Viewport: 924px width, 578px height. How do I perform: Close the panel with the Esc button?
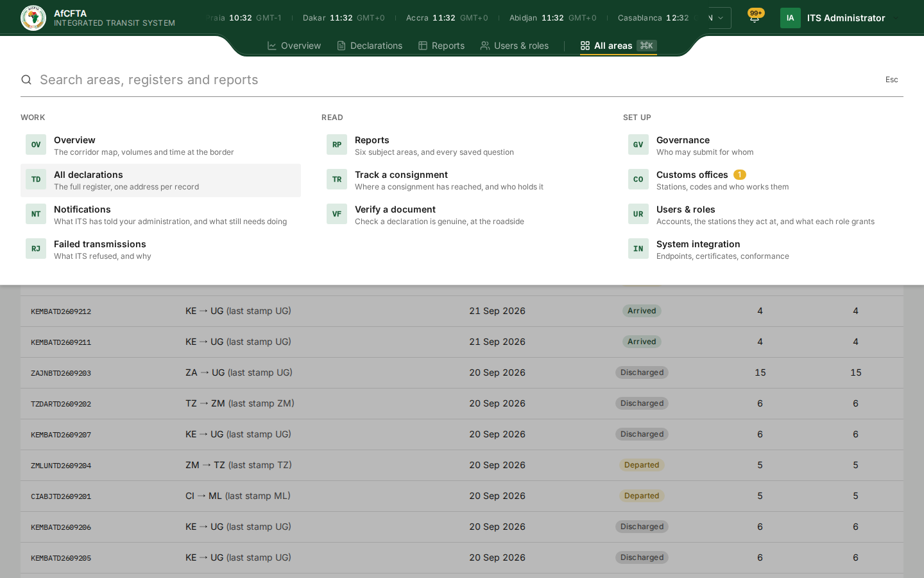[x=892, y=80]
